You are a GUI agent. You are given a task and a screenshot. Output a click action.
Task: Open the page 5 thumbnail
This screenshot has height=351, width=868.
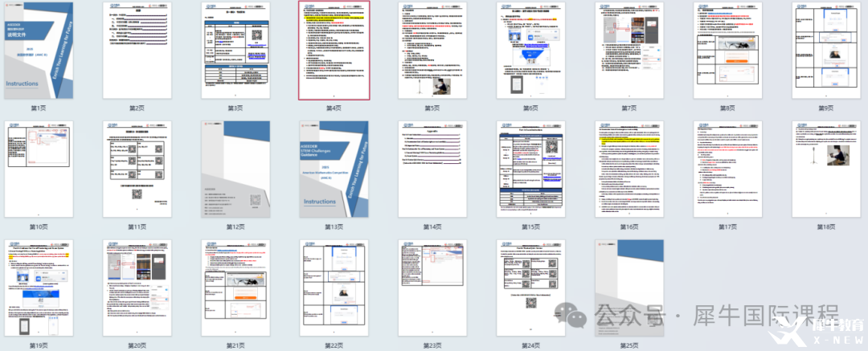coord(432,49)
